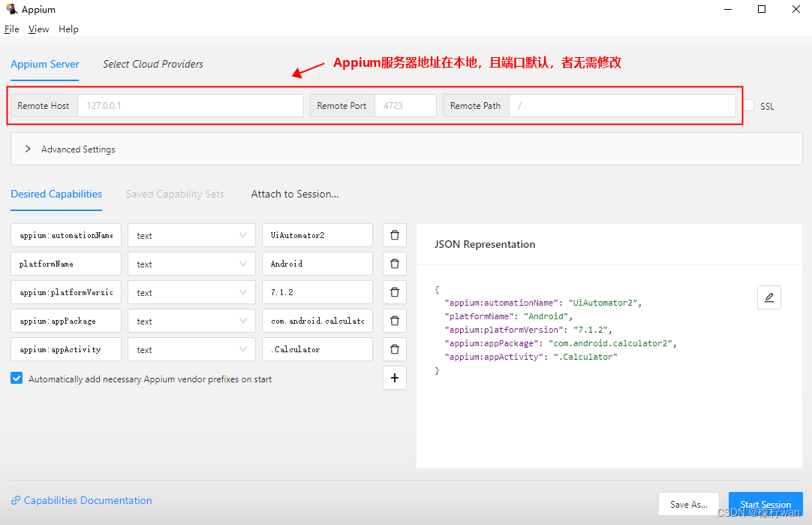The image size is (812, 525).
Task: Open type dropdown for appium:automationName
Action: pyautogui.click(x=191, y=235)
